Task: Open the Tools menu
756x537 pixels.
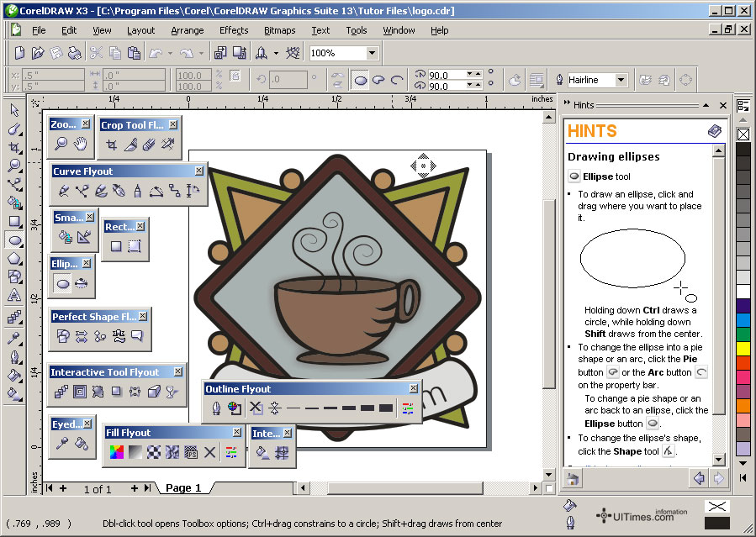Action: pyautogui.click(x=357, y=30)
